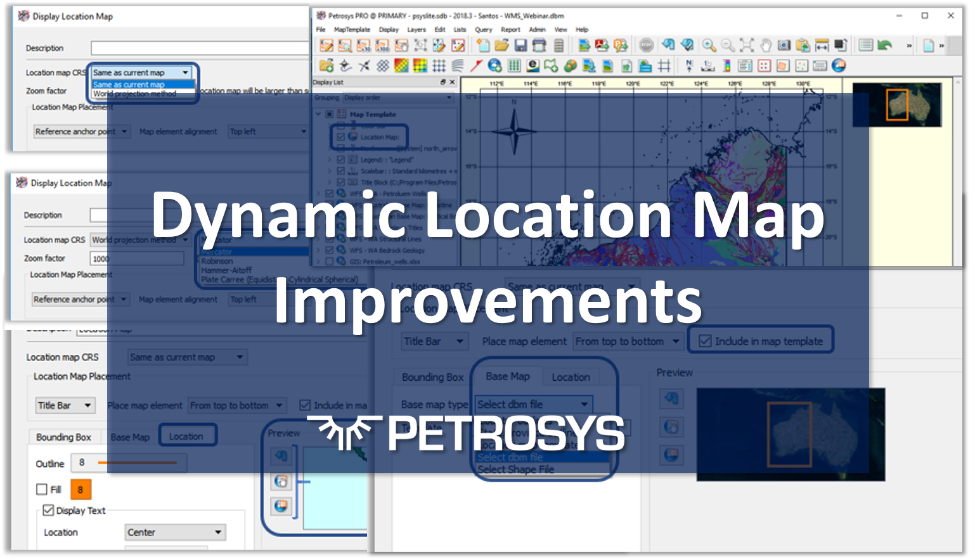975x560 pixels.
Task: Toggle WFS WA Bedrock Geology layer checkbox
Action: [x=330, y=250]
